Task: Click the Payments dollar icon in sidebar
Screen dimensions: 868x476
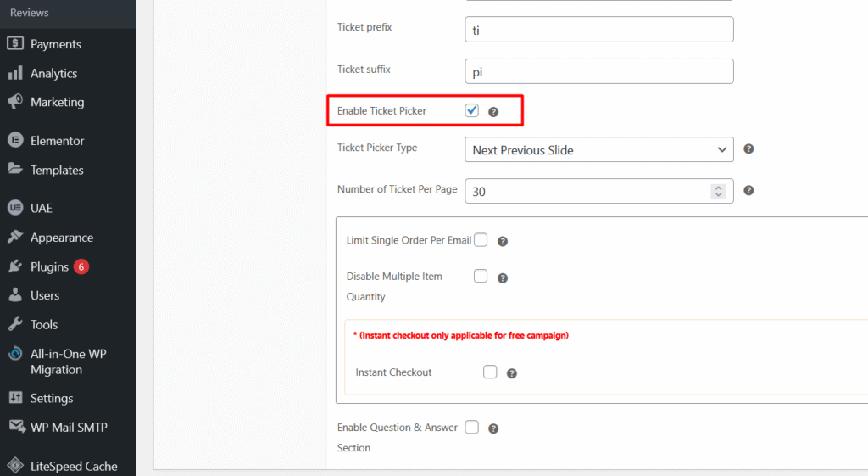Action: point(15,44)
